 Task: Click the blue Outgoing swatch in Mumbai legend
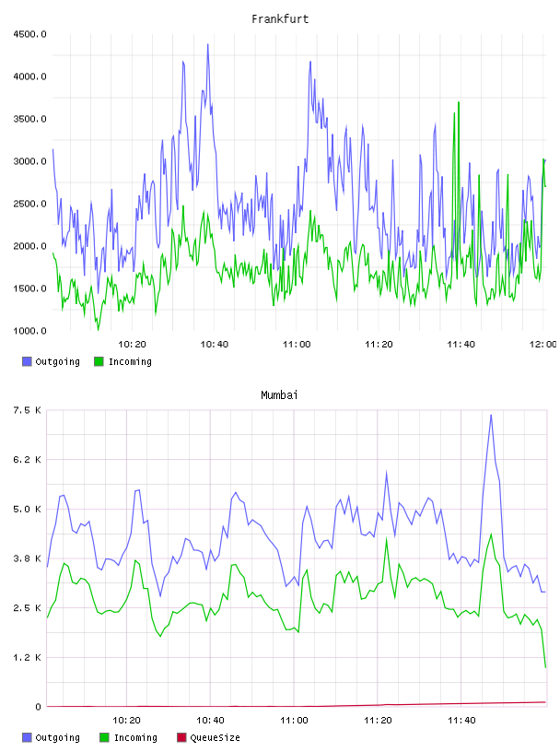coord(27,737)
